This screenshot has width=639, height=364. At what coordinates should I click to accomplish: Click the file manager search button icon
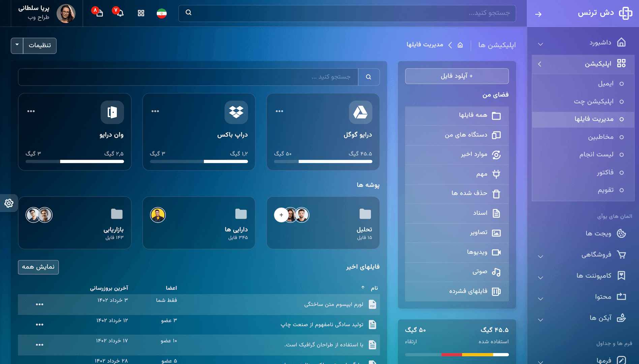pos(369,77)
